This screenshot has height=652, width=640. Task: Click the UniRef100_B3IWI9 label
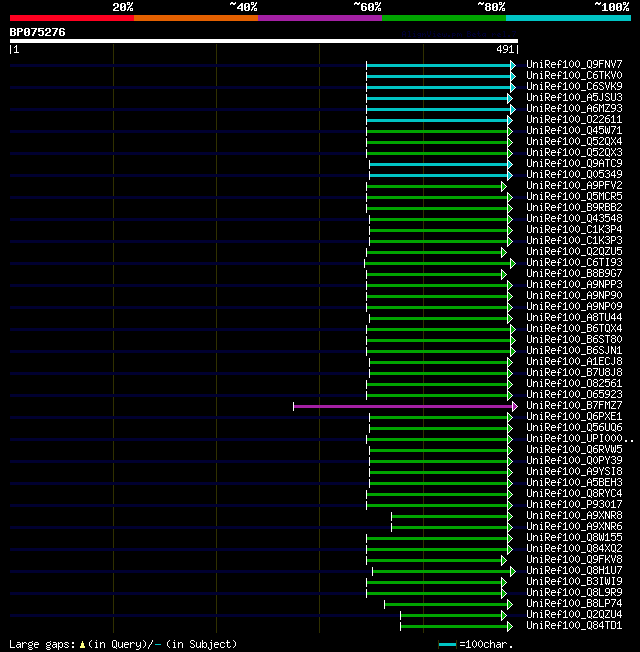coord(574,582)
